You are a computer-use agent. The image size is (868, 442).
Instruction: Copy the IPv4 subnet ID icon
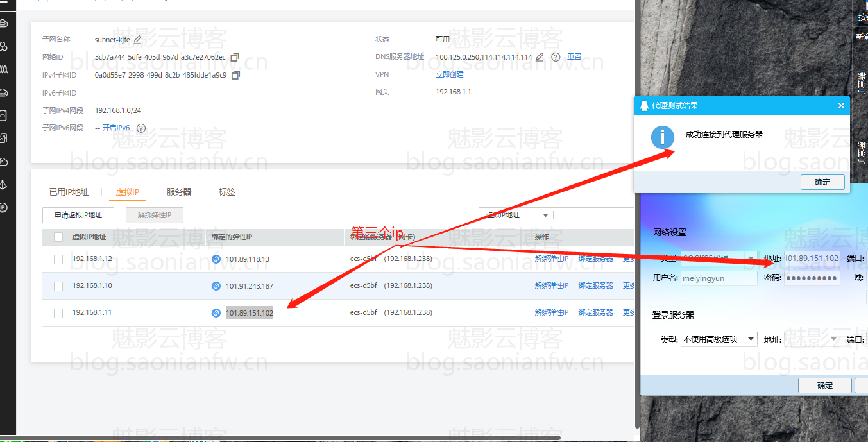point(235,76)
